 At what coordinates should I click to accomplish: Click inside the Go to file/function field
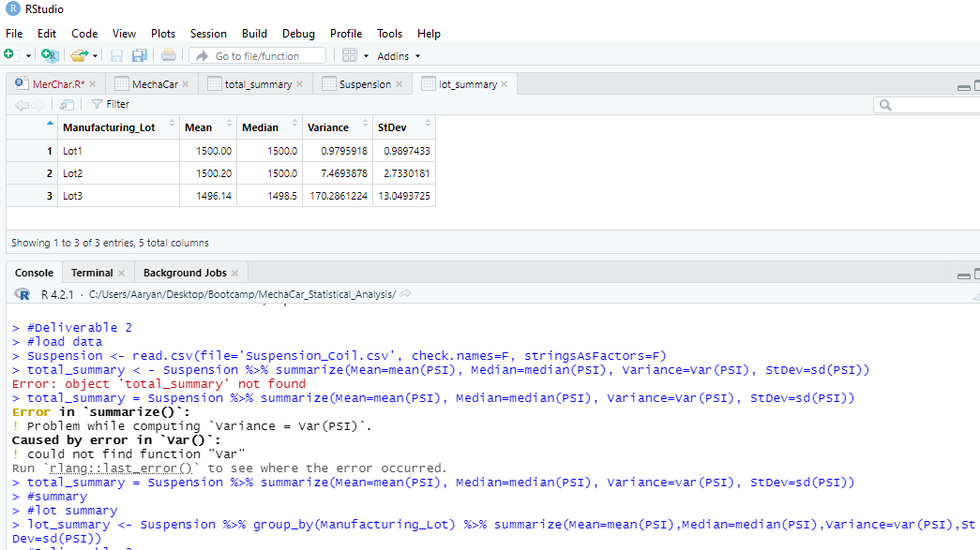click(258, 55)
